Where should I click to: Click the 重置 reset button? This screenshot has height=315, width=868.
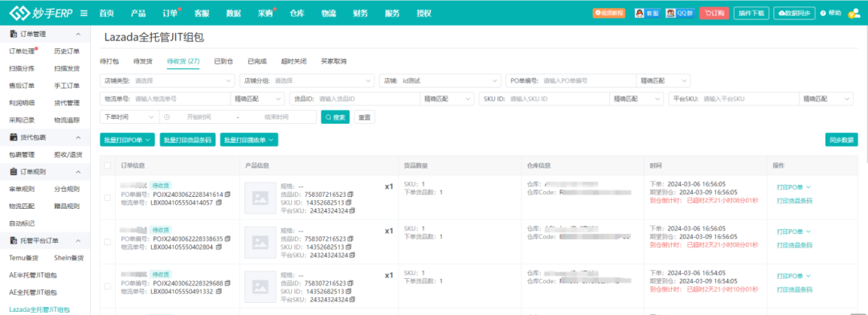(364, 117)
